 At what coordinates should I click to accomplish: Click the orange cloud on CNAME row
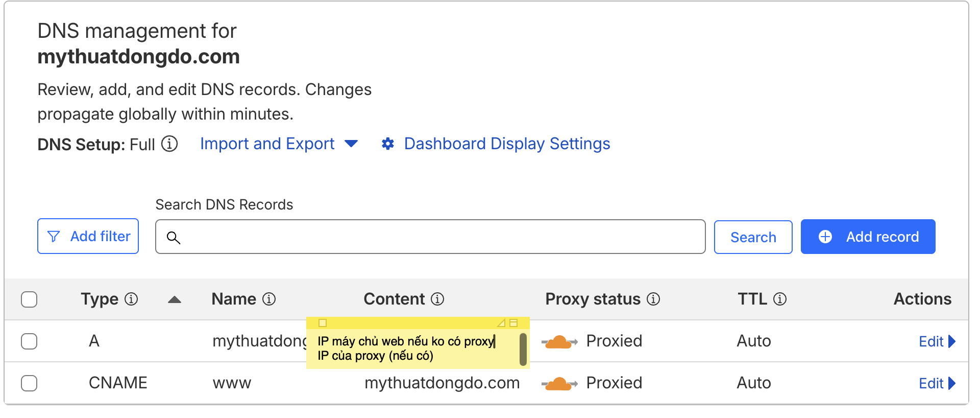tap(559, 383)
